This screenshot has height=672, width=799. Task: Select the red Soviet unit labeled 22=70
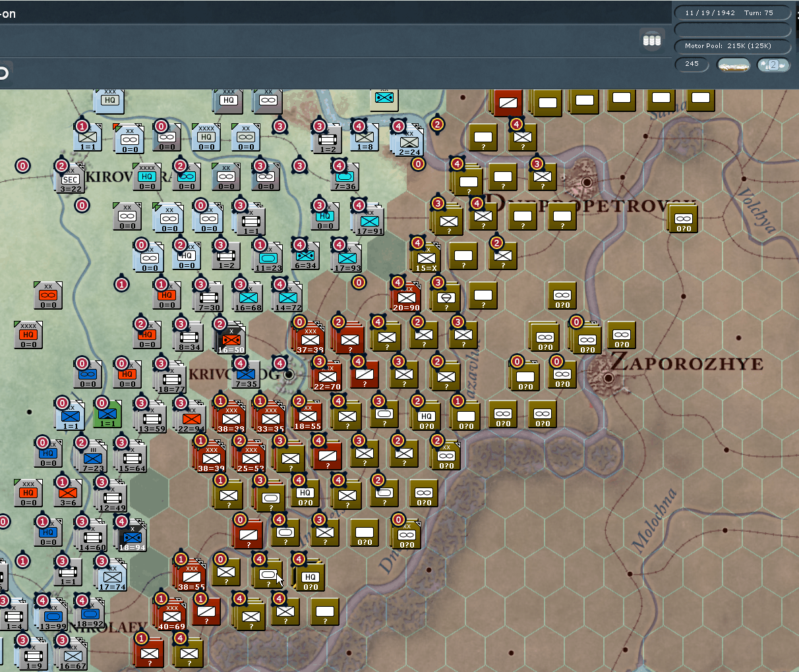pos(327,377)
